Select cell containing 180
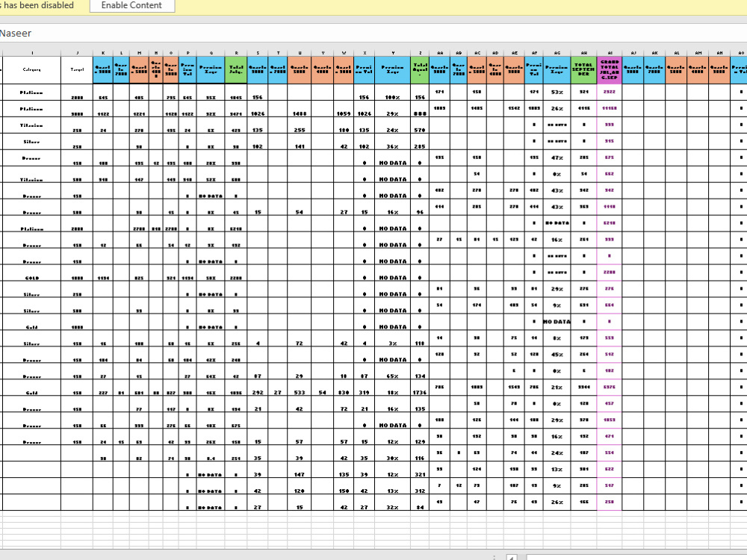The width and height of the screenshot is (747, 560). [x=344, y=125]
